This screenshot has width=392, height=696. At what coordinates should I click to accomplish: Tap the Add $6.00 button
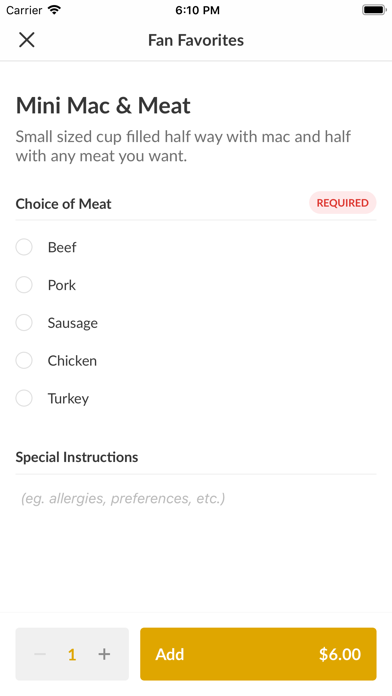[x=258, y=654]
